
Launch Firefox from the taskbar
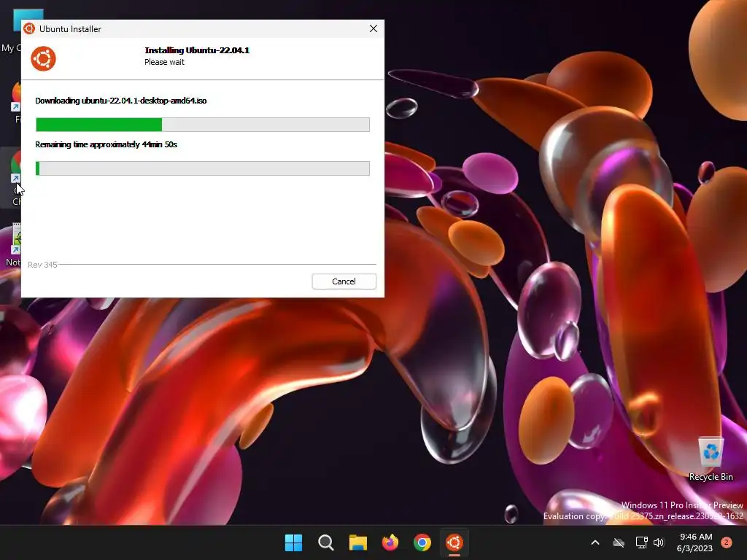point(390,542)
